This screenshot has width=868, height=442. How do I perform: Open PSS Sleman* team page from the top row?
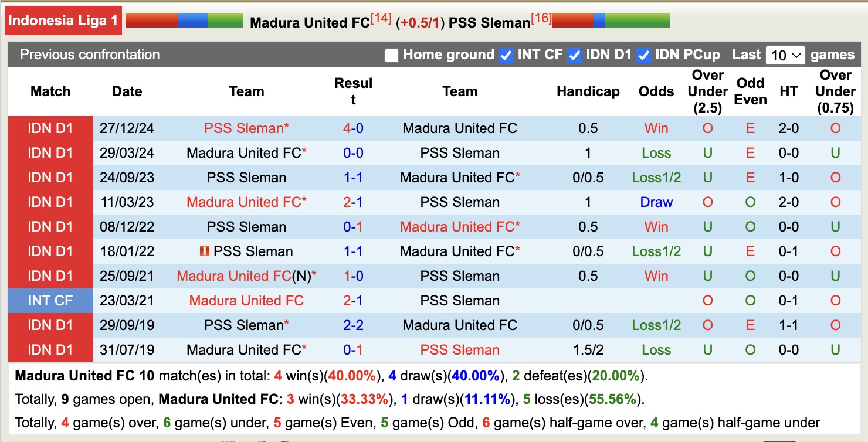point(246,128)
